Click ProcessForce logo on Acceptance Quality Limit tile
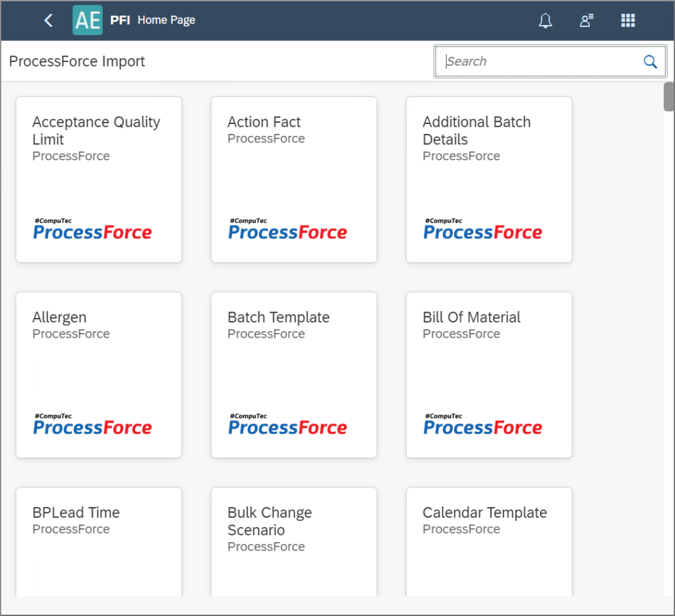 pyautogui.click(x=92, y=230)
